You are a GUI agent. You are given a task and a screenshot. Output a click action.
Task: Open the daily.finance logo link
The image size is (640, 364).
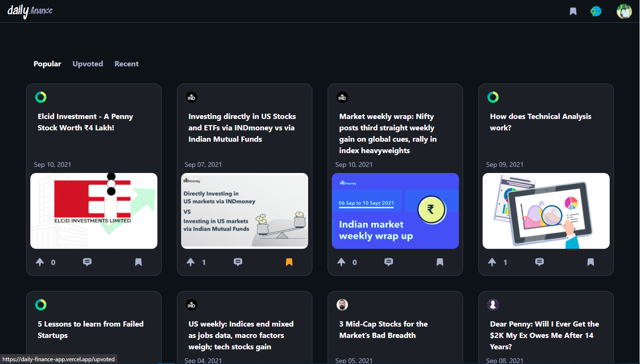[x=29, y=11]
